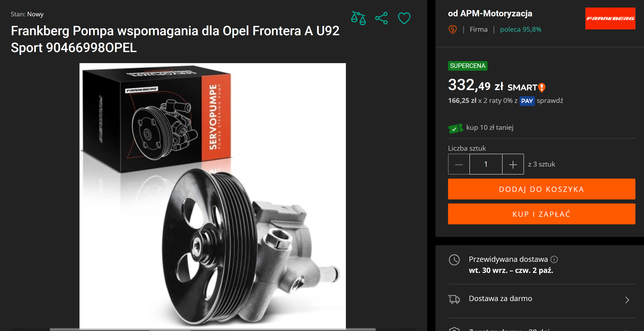Expand Dostawa za darmo chevron

coord(627,300)
